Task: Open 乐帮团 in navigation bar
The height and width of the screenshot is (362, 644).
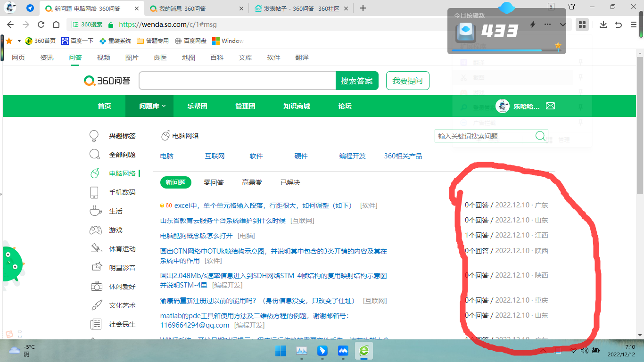Action: pos(198,106)
